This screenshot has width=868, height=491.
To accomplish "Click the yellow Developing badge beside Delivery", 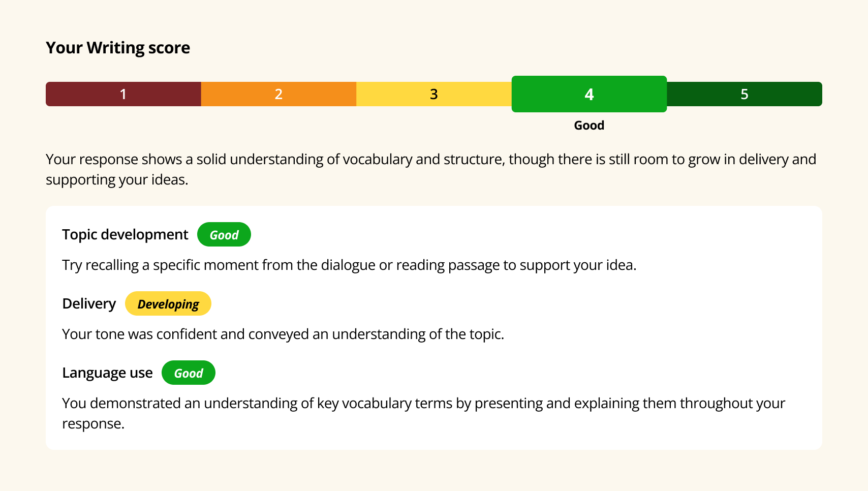I will [168, 304].
